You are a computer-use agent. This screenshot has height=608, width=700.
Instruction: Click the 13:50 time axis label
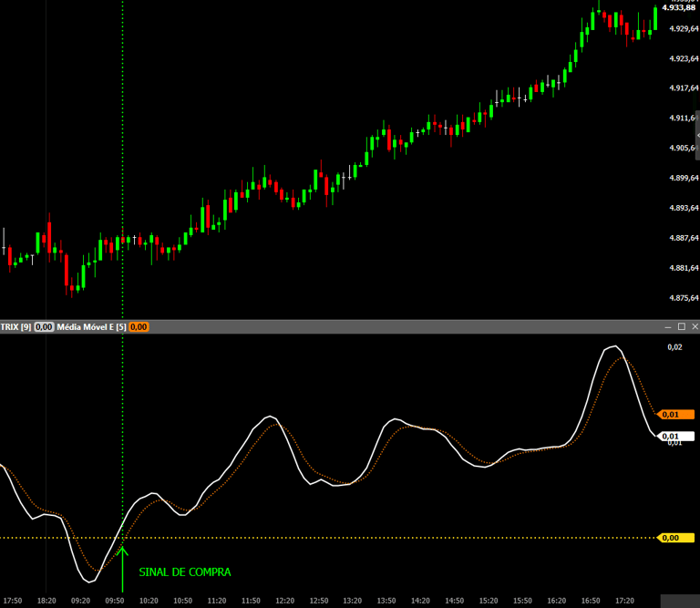click(386, 601)
